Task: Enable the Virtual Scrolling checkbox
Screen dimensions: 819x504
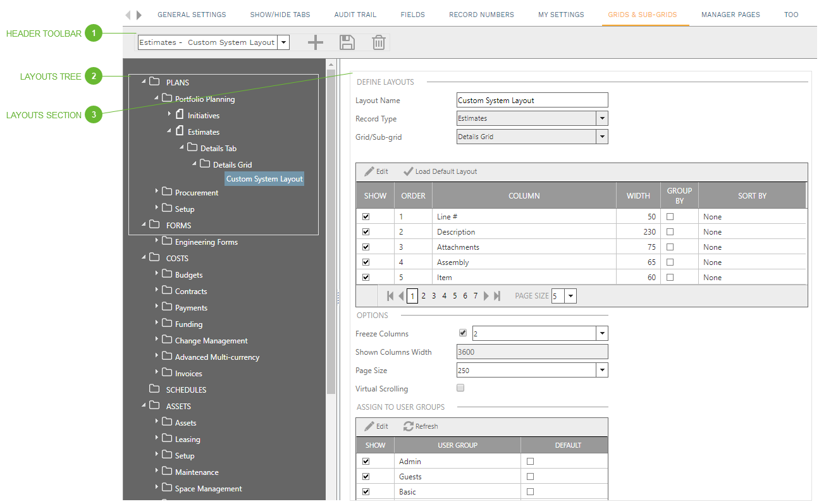Action: coord(460,387)
